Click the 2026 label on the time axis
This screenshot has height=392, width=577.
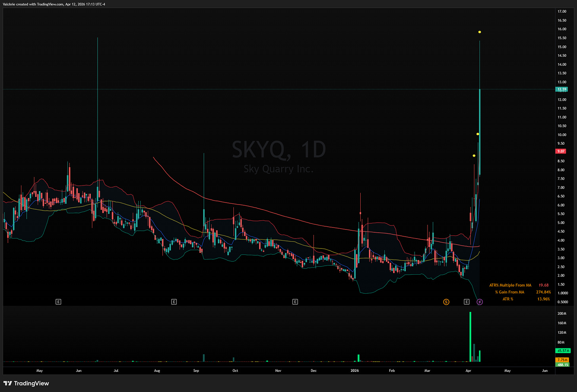[x=355, y=371]
